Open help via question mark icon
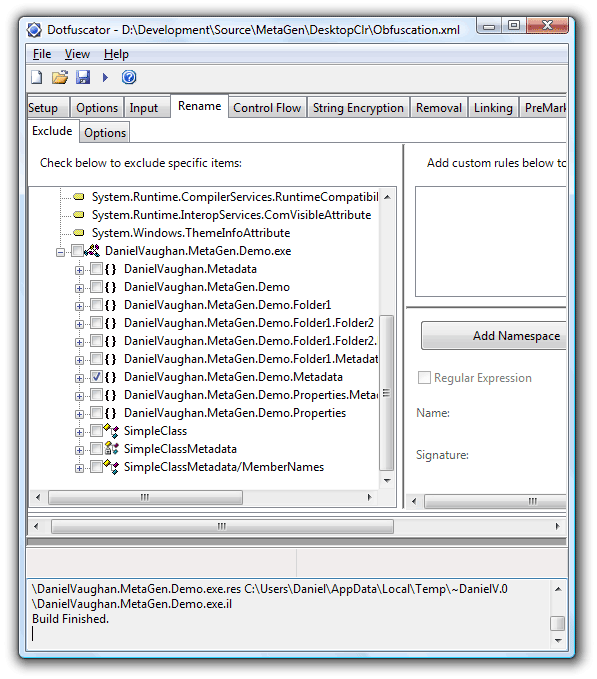597x679 pixels. coord(129,78)
